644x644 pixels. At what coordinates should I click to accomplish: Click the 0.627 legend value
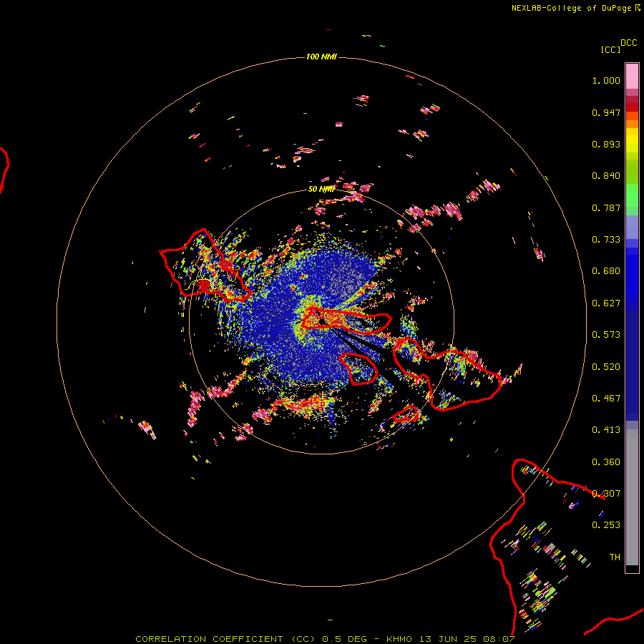click(x=606, y=303)
